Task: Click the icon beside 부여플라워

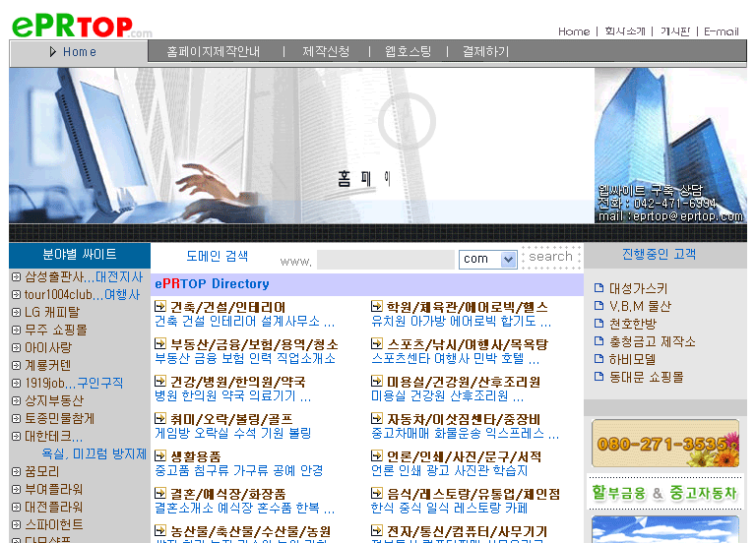Action: [x=16, y=490]
